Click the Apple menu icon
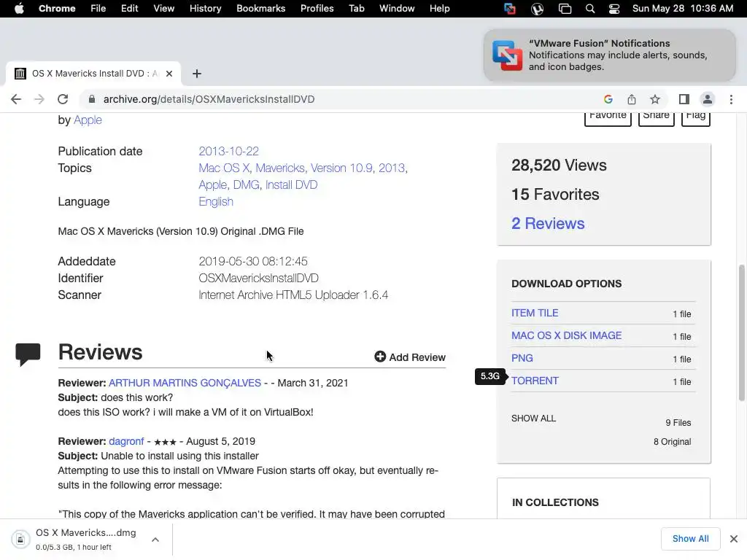The width and height of the screenshot is (747, 560). pyautogui.click(x=19, y=9)
